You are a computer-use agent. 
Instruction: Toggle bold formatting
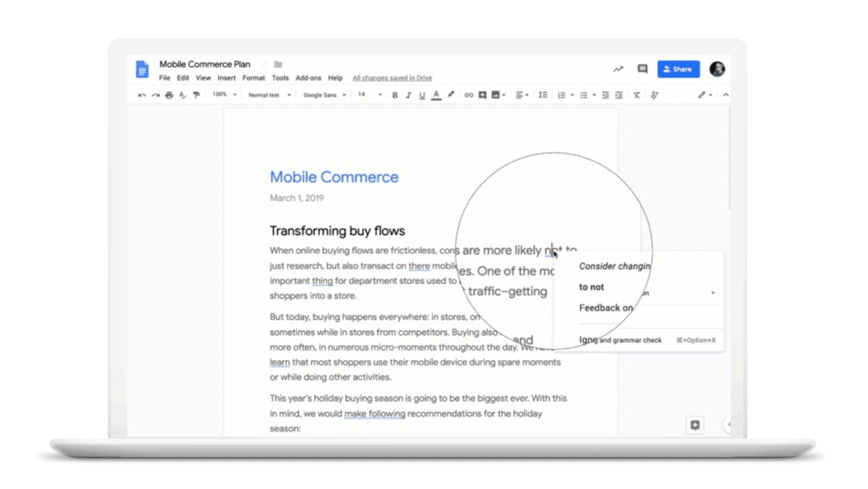click(x=395, y=95)
